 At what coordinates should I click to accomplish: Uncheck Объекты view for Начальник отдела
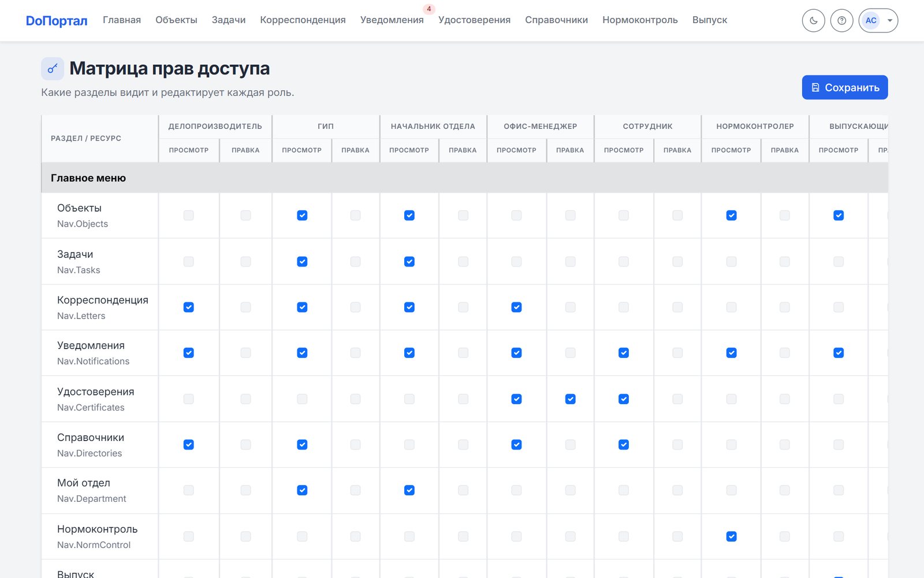(409, 216)
